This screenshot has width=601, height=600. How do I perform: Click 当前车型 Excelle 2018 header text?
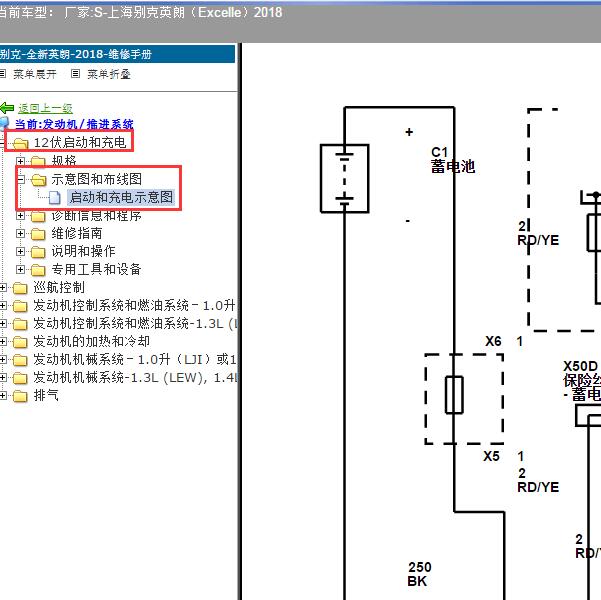click(141, 13)
